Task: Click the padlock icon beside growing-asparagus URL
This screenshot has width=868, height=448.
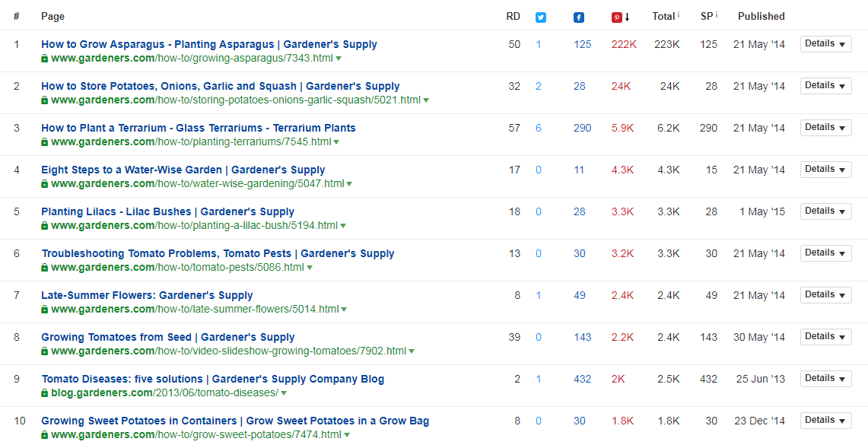Action: (x=44, y=58)
